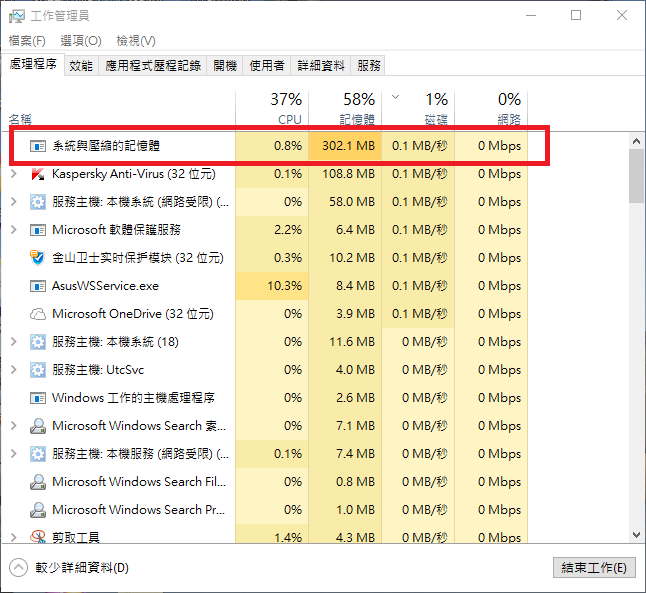Expand Microsoft Windows Search 索... group
The image size is (646, 593).
[x=14, y=426]
